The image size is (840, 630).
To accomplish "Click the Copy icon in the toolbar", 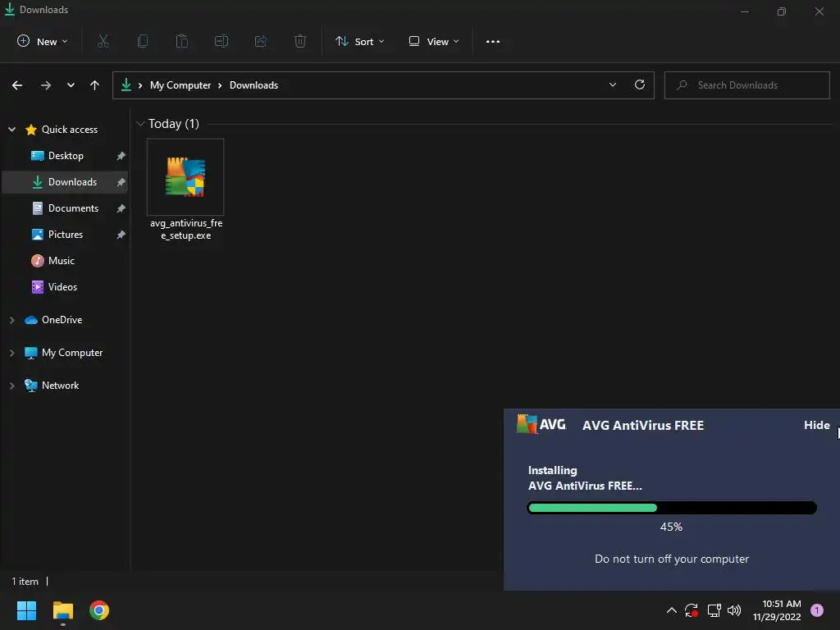I will pos(143,41).
